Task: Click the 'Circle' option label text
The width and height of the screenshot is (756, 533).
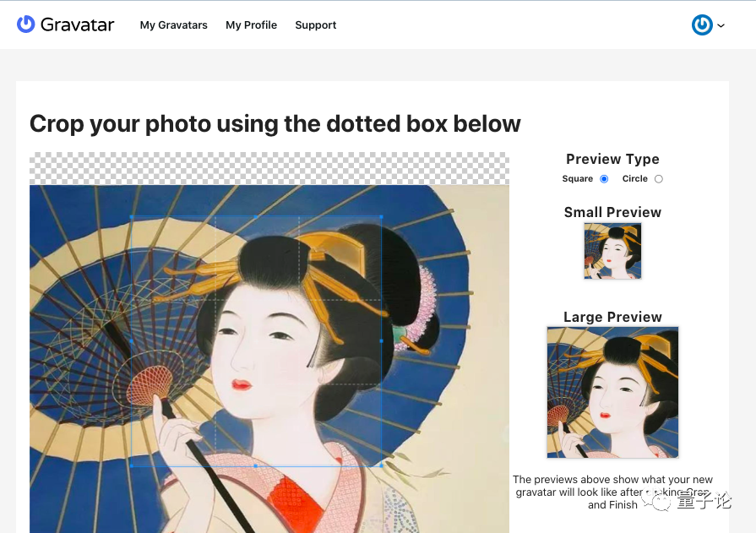Action: (x=634, y=179)
